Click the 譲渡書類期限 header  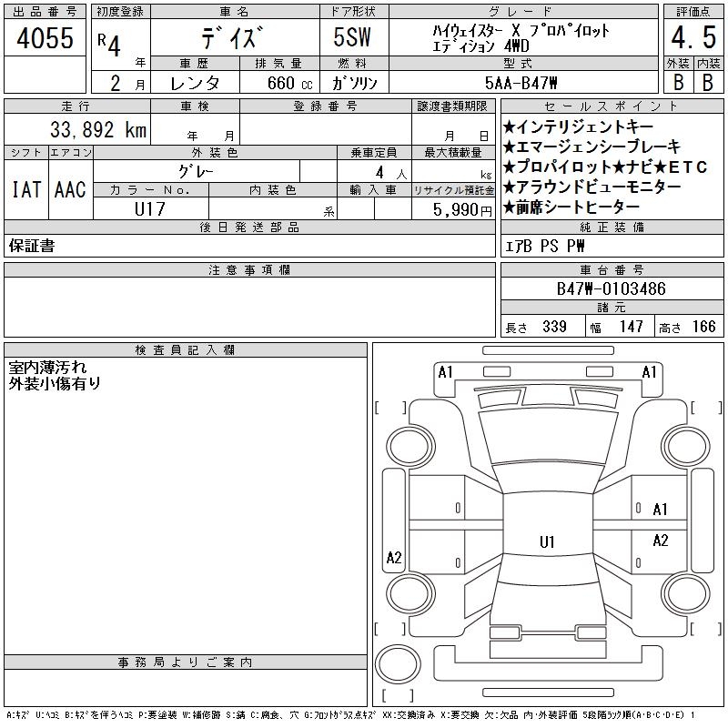click(x=452, y=106)
